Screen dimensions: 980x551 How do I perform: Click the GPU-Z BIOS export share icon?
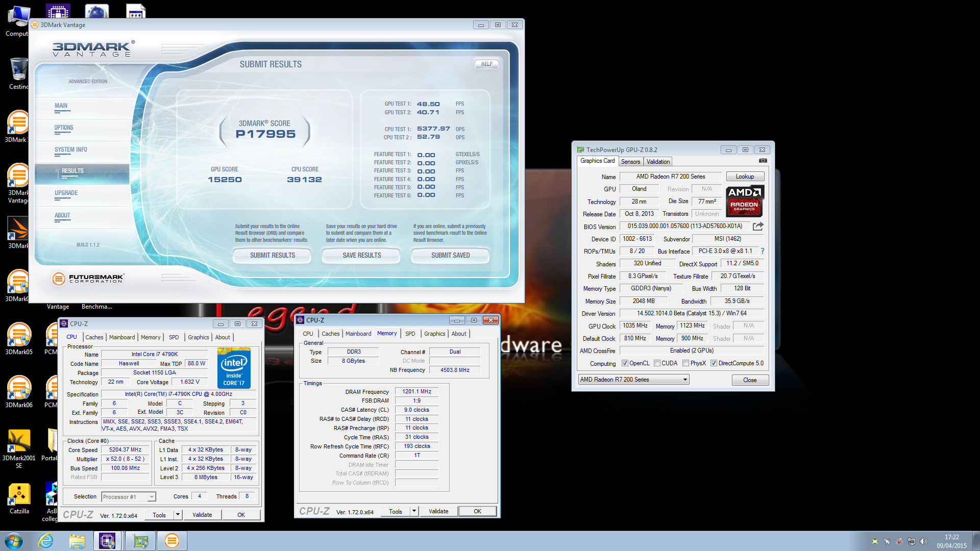click(x=758, y=226)
